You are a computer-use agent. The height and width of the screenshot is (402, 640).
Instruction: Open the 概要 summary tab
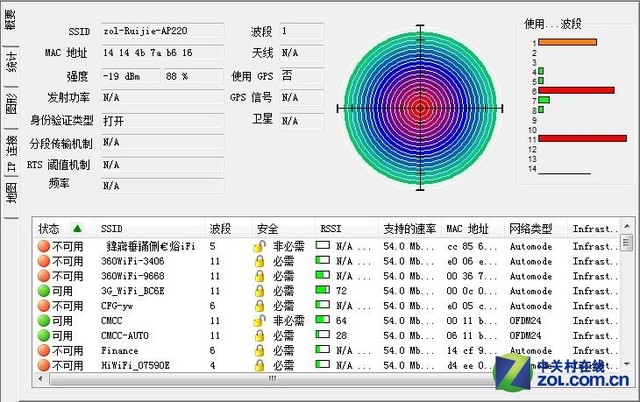(10, 20)
